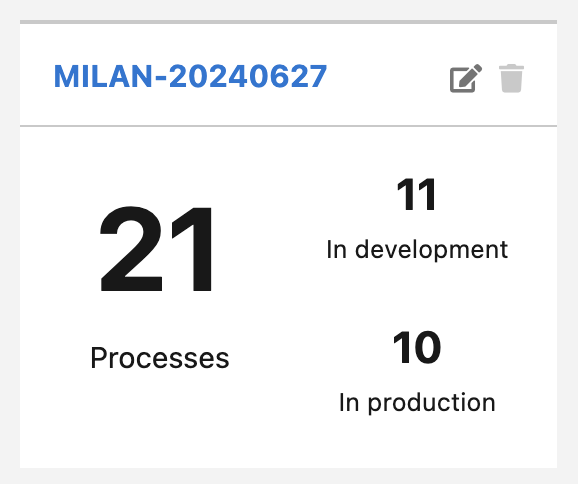Screen dimensions: 578x484
Task: Click the body of the trash bin icon
Action: (x=511, y=81)
